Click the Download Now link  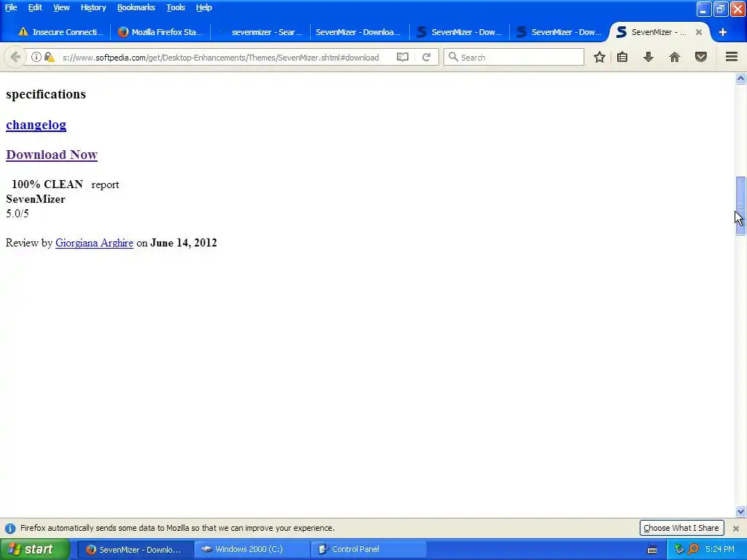click(52, 155)
